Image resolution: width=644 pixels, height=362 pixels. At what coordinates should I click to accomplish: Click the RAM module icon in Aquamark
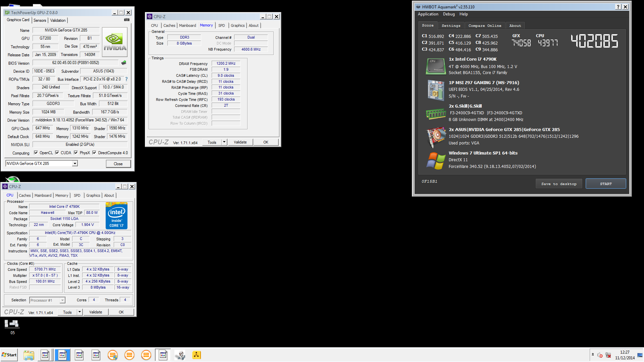[x=436, y=114]
